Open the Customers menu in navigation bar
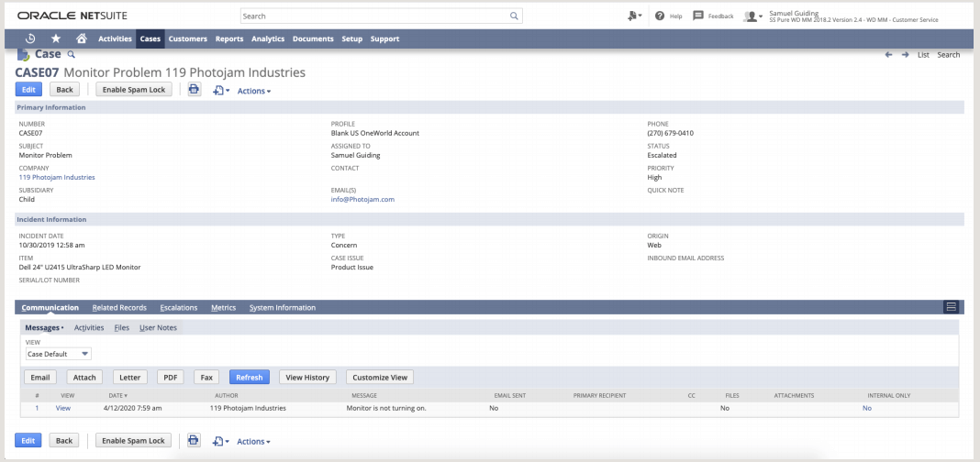Viewport: 980px width, 462px height. click(188, 38)
